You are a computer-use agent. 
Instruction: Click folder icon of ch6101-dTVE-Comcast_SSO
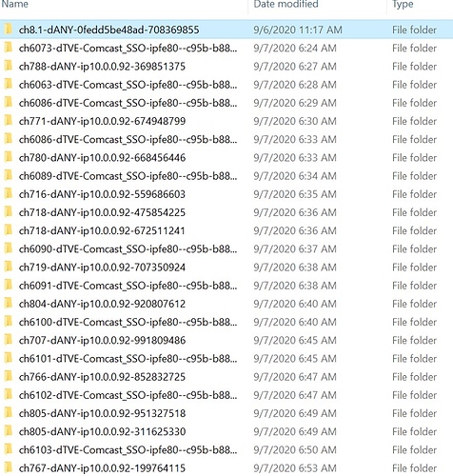8,358
